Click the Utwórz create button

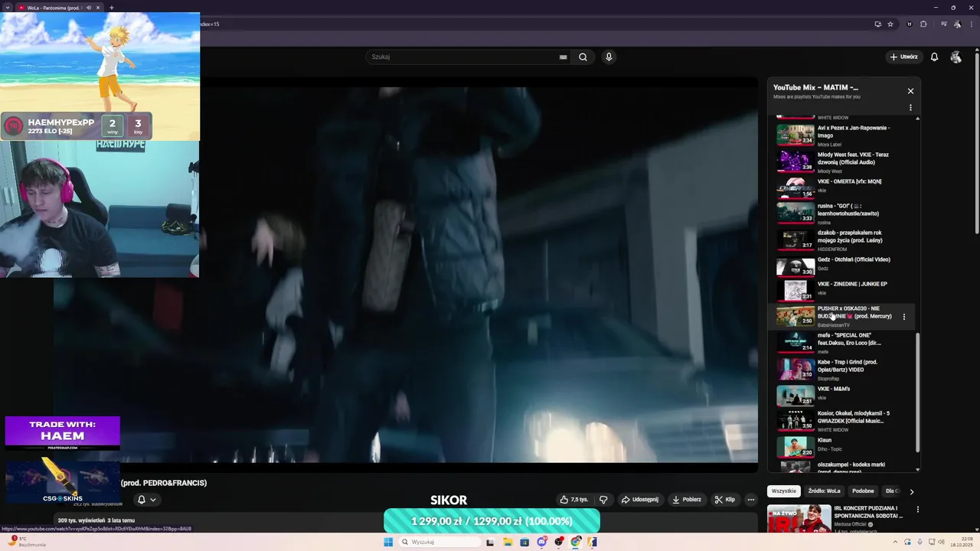coord(903,57)
